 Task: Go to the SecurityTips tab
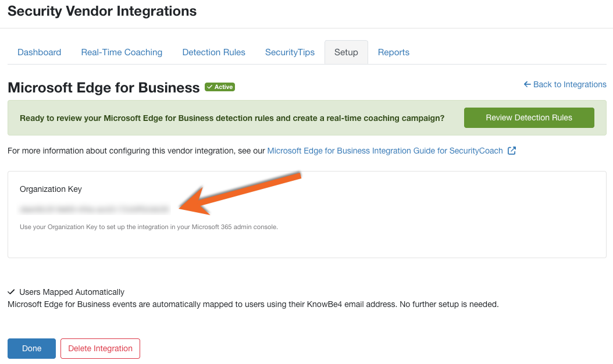[290, 52]
